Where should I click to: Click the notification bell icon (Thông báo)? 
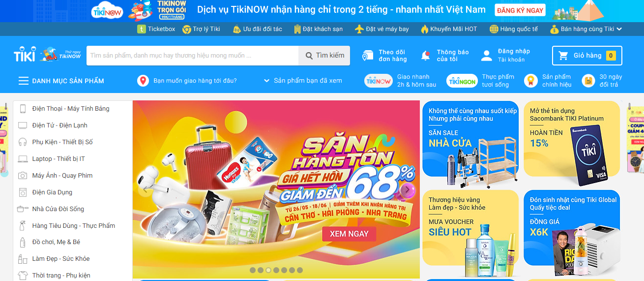426,56
